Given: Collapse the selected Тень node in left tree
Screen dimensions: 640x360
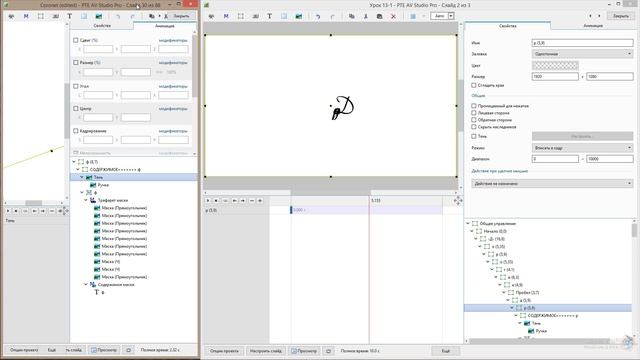Looking at the screenshot, I should tap(82, 177).
